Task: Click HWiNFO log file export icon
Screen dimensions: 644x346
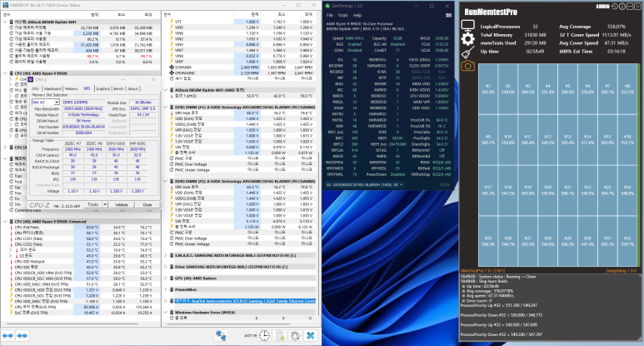Action: (280, 336)
